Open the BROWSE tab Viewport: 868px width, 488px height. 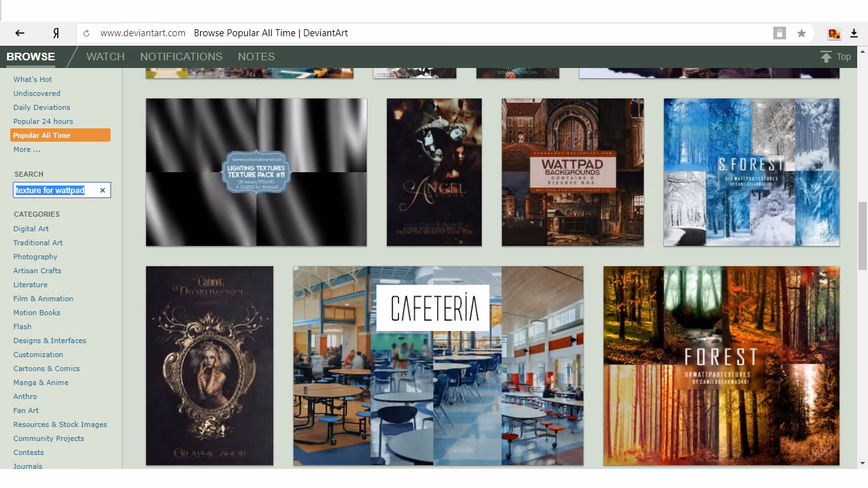(31, 57)
